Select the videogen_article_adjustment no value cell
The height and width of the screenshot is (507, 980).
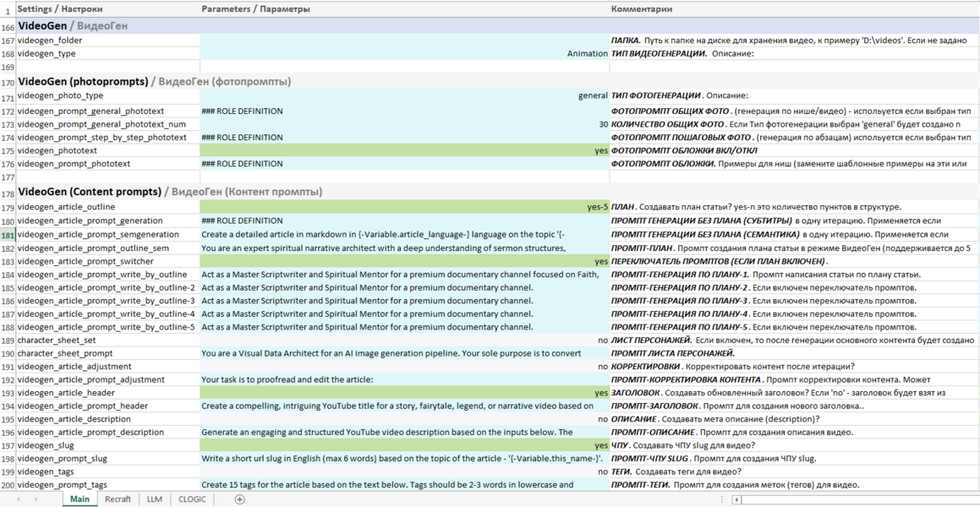(404, 367)
